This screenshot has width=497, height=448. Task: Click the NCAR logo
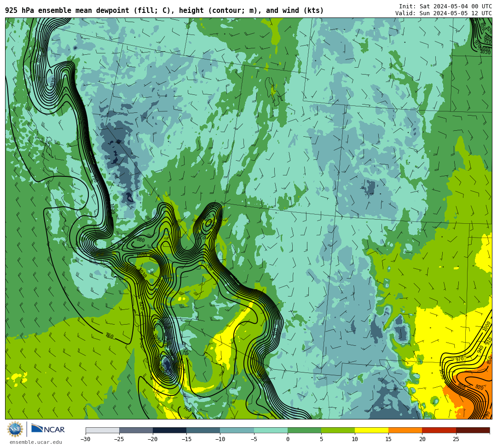[x=48, y=429]
